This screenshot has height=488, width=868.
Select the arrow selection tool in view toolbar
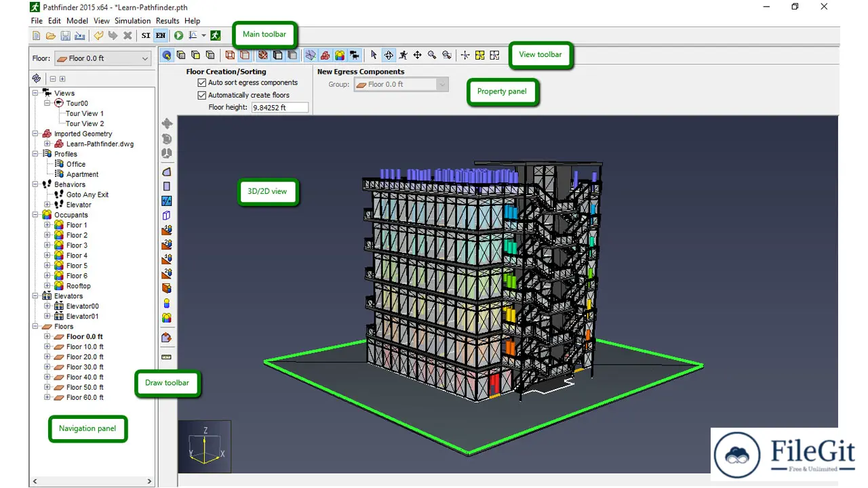(374, 56)
